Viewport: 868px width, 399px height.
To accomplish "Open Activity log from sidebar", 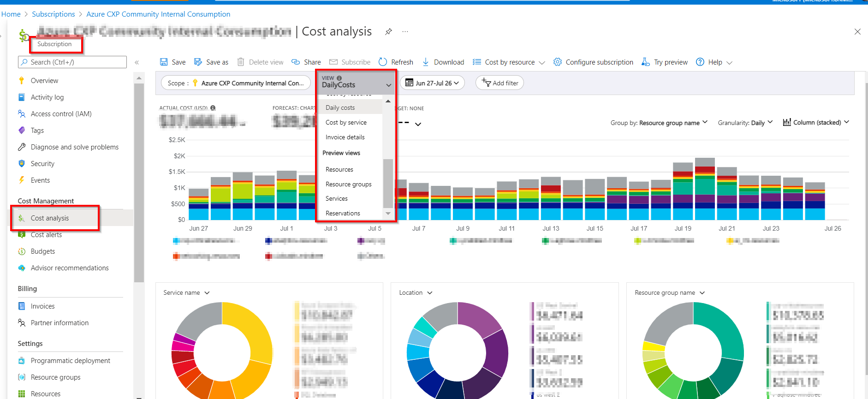I will pyautogui.click(x=47, y=97).
